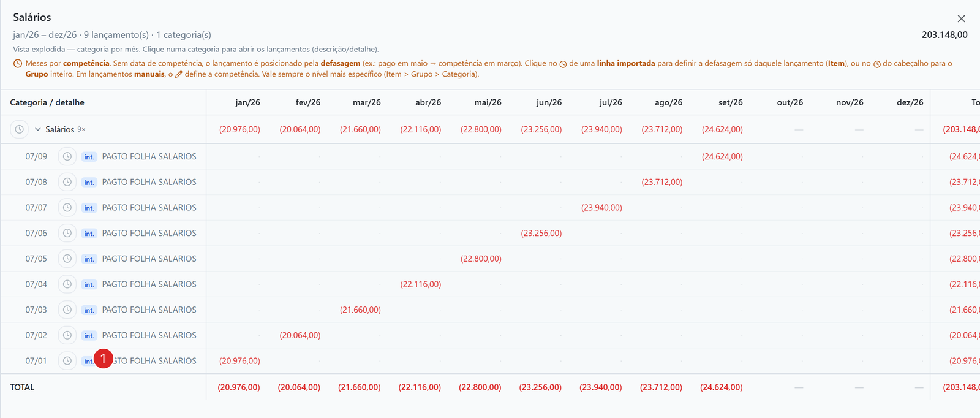Click the clock icon on the 07/08 row
This screenshot has width=980, height=418.
click(67, 182)
